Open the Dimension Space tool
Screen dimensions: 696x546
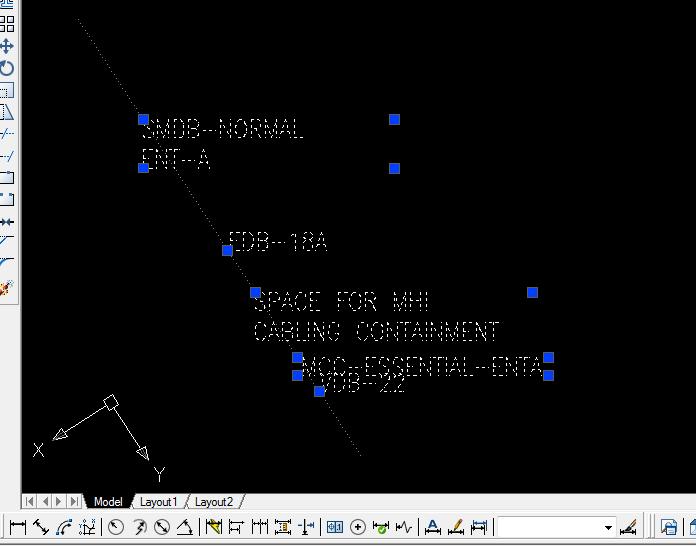pos(283,527)
